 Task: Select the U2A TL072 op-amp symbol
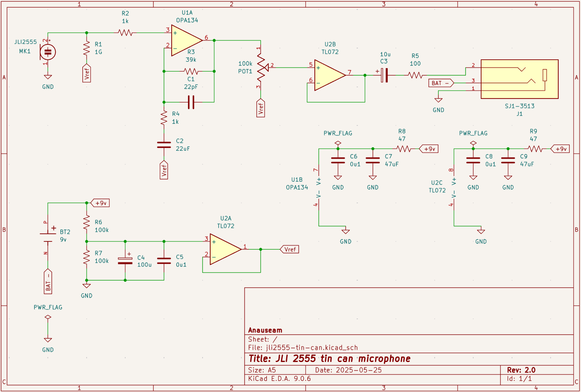(226, 249)
